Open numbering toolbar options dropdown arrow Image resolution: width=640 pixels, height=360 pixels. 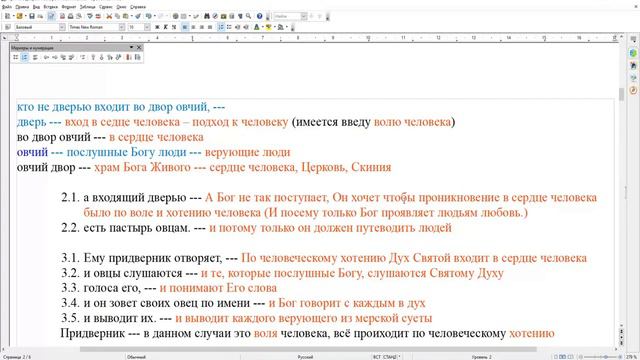131,47
